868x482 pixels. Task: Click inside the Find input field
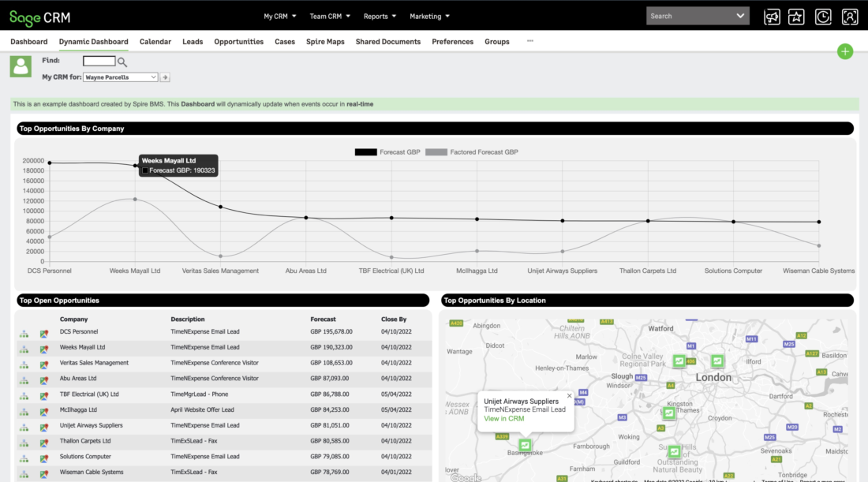(x=99, y=61)
